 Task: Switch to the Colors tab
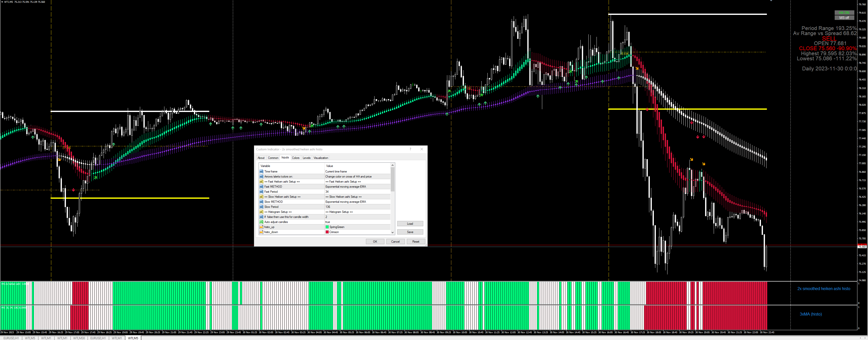click(x=295, y=158)
